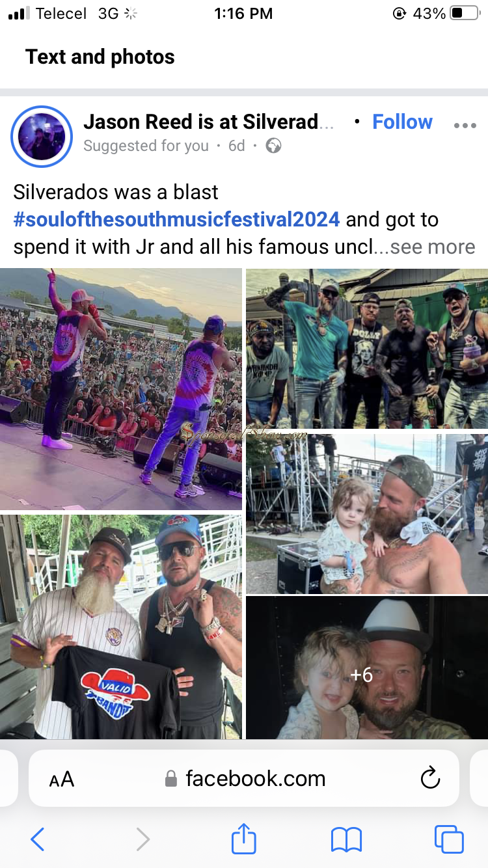
Task: Open the Safari share sheet icon
Action: coord(244,838)
